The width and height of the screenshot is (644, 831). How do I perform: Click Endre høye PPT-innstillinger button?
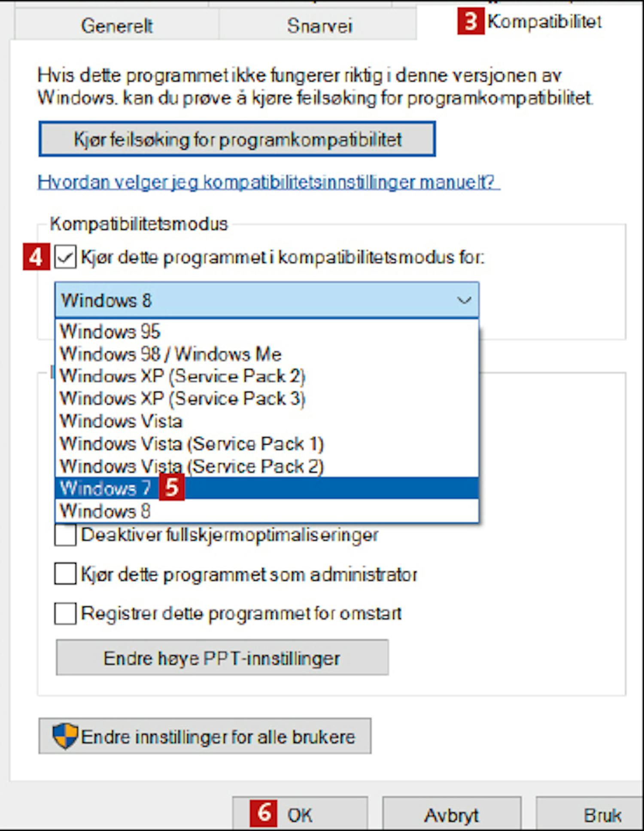pyautogui.click(x=222, y=658)
